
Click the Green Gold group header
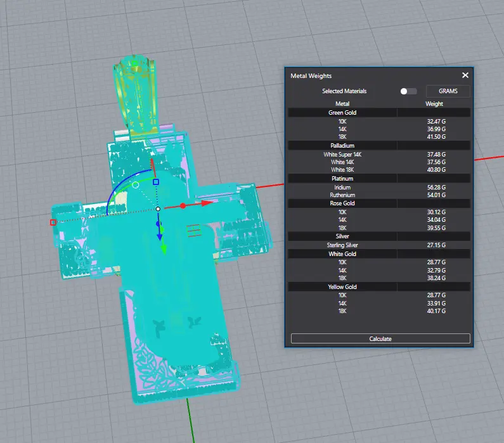click(x=342, y=113)
